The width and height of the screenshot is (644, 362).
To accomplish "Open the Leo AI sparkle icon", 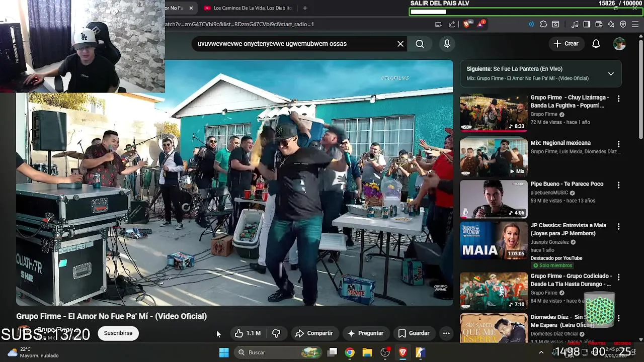I will (611, 24).
